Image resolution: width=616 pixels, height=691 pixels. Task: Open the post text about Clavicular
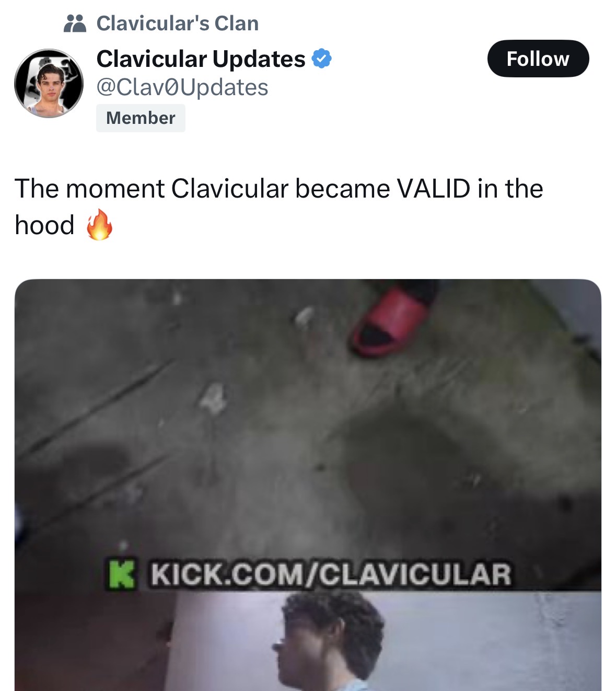coord(279,206)
